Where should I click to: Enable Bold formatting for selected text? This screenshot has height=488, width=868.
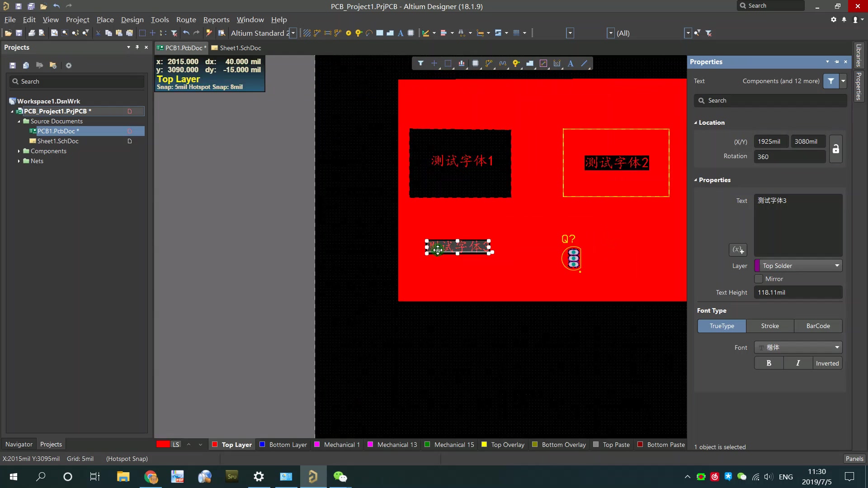click(769, 363)
